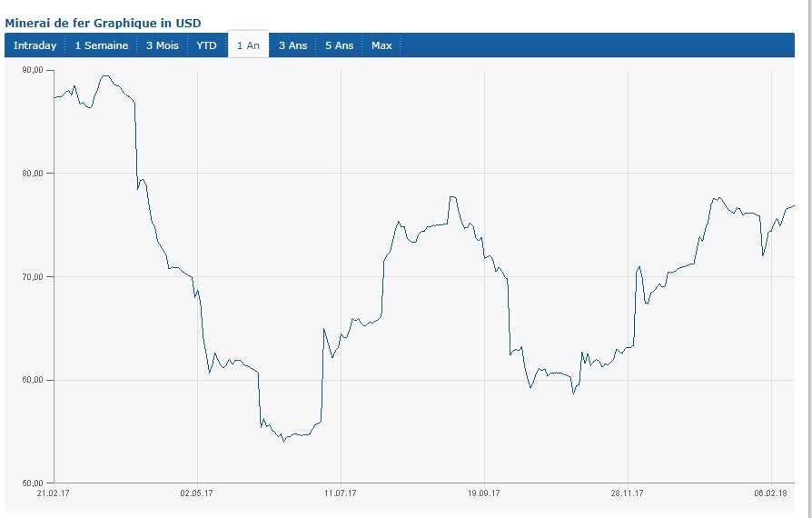This screenshot has height=518, width=812.
Task: Switch to the 3 Ans range
Action: click(x=292, y=45)
